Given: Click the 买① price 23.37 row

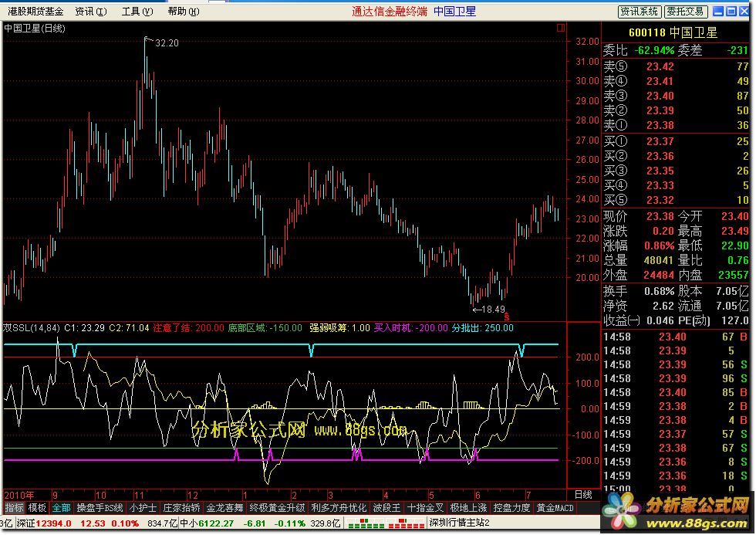Looking at the screenshot, I should coord(676,141).
